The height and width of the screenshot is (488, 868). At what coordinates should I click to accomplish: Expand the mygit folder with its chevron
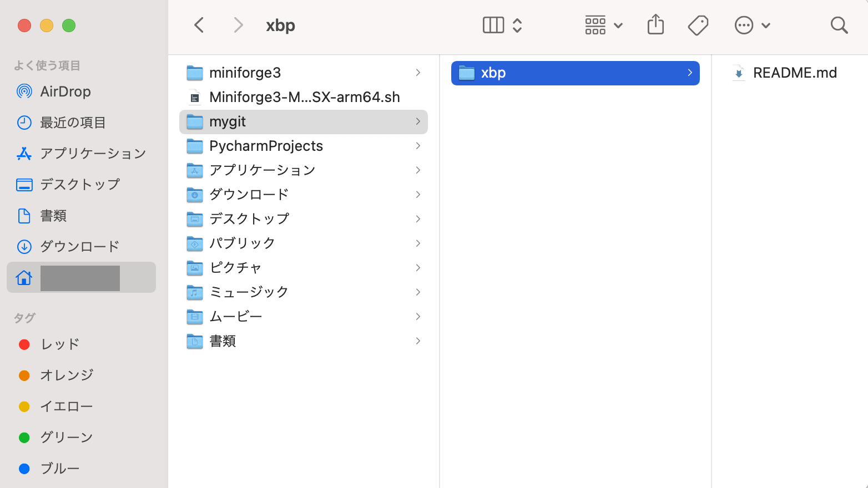pyautogui.click(x=418, y=121)
